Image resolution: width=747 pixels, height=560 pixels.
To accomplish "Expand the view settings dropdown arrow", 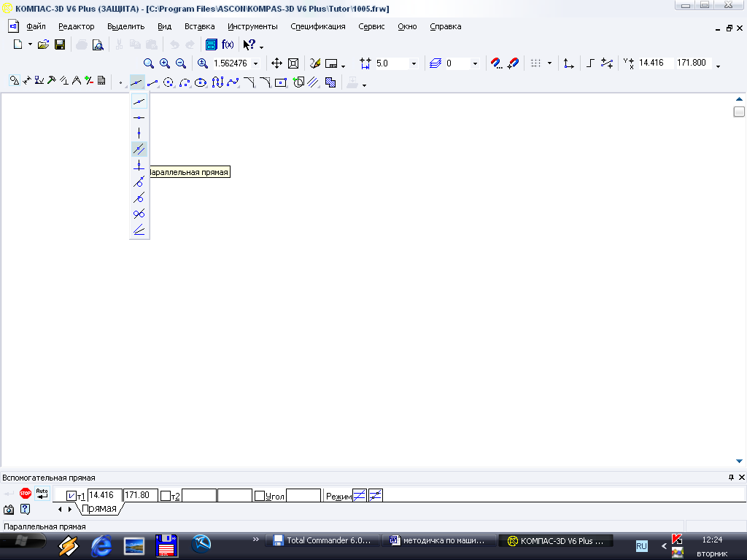I will 343,65.
